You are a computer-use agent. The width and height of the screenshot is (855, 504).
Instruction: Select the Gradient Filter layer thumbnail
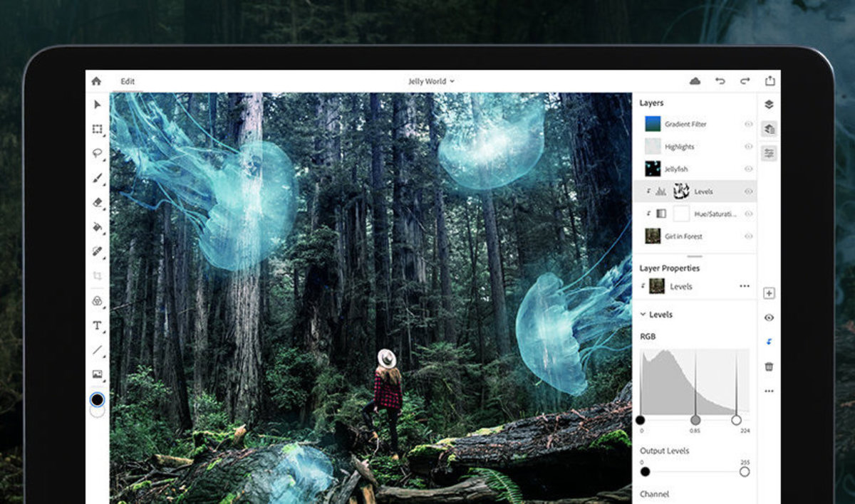(653, 124)
